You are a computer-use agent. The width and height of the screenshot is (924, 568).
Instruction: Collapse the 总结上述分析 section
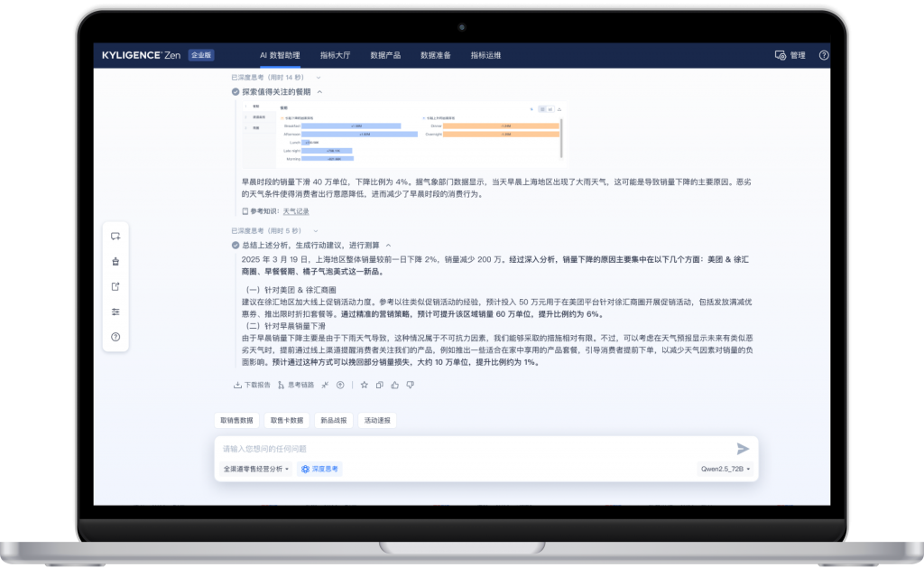click(388, 246)
